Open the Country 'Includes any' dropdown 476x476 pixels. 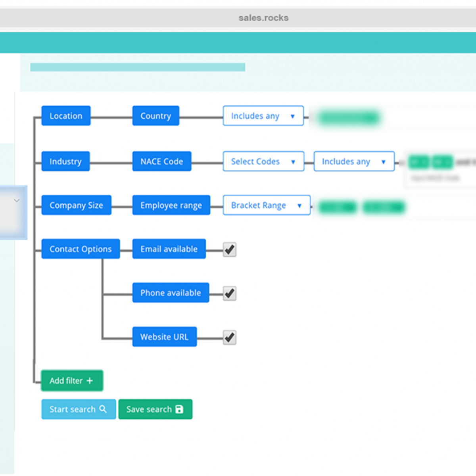263,116
